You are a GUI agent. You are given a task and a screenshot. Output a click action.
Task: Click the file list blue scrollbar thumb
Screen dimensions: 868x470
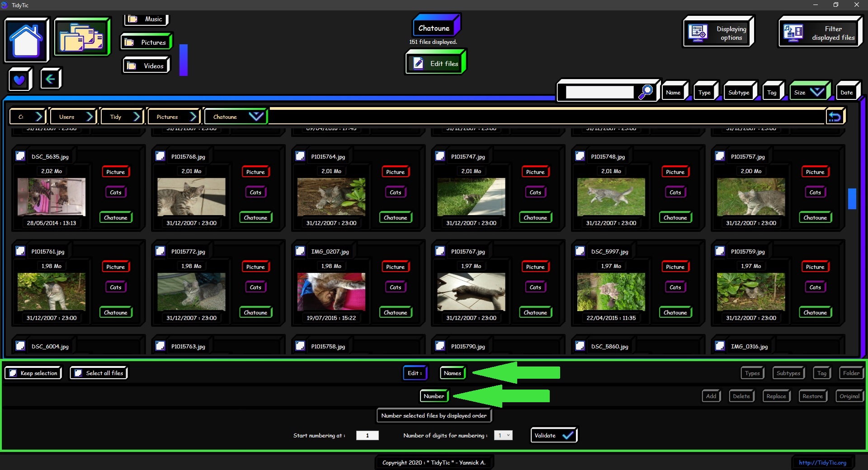pos(852,198)
